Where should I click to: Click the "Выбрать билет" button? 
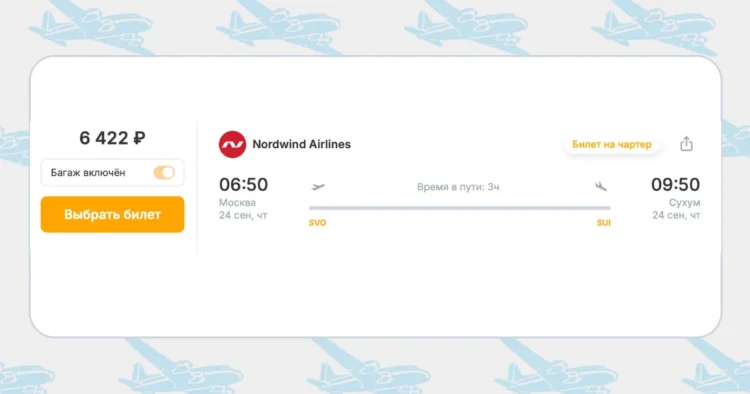click(x=112, y=214)
